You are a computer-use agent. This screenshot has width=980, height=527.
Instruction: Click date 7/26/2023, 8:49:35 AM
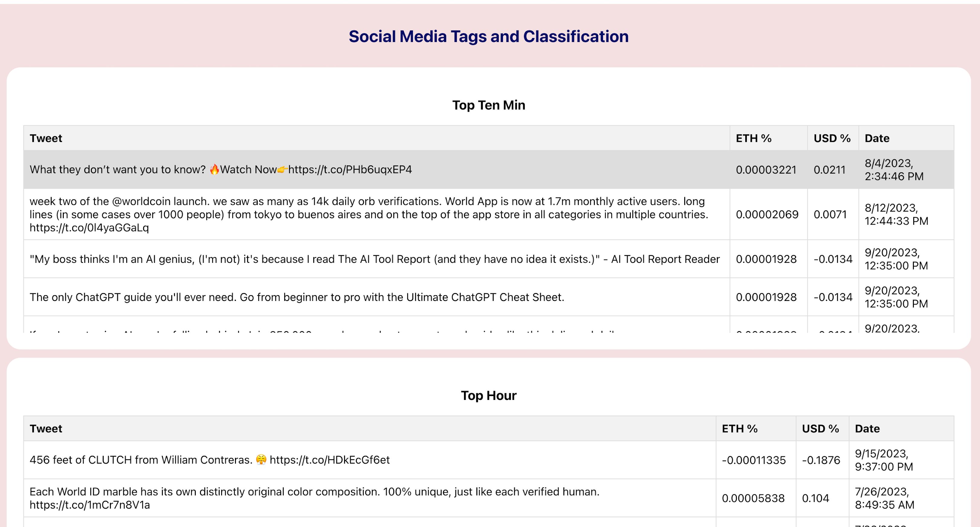click(x=885, y=498)
